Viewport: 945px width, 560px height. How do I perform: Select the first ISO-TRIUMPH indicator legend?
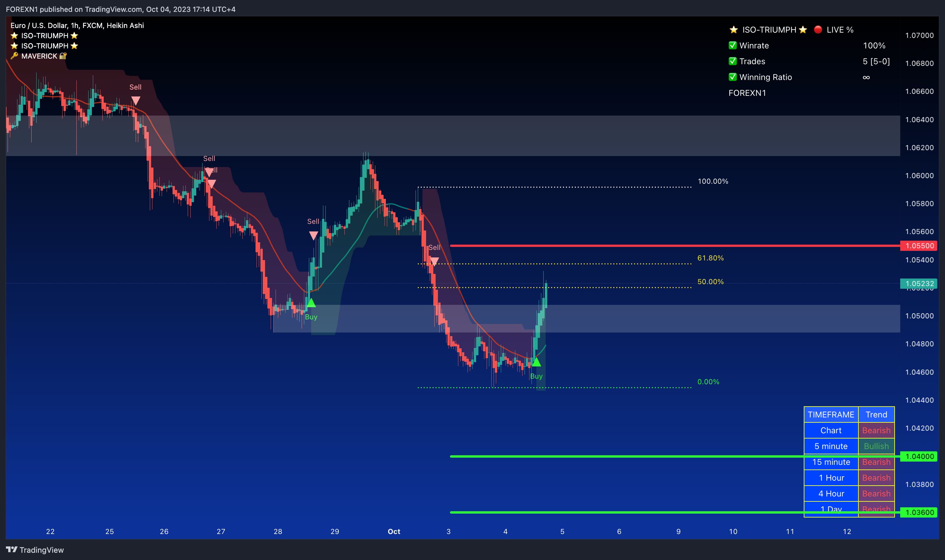[x=44, y=36]
